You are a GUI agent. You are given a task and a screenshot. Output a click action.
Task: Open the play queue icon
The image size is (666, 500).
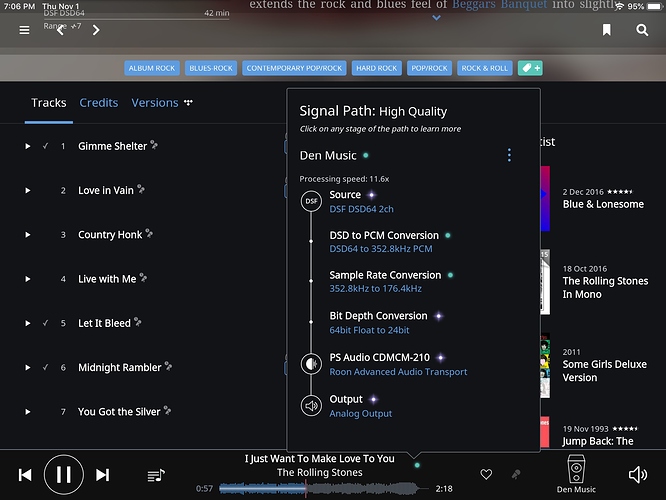click(156, 475)
